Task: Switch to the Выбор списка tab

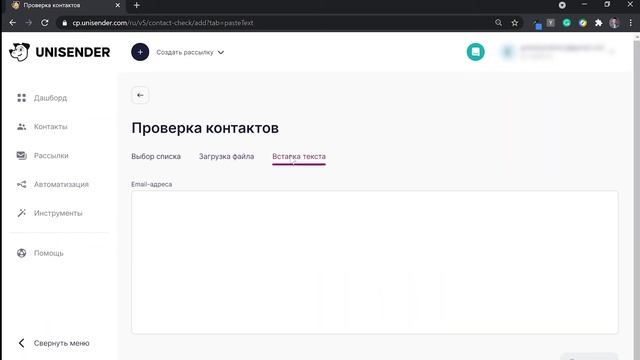Action: coord(156,156)
